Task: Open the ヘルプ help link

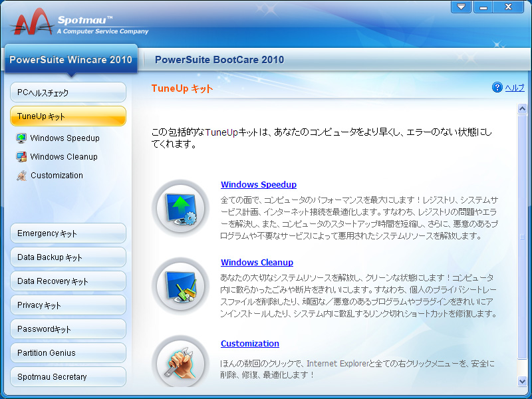Action: click(x=514, y=88)
